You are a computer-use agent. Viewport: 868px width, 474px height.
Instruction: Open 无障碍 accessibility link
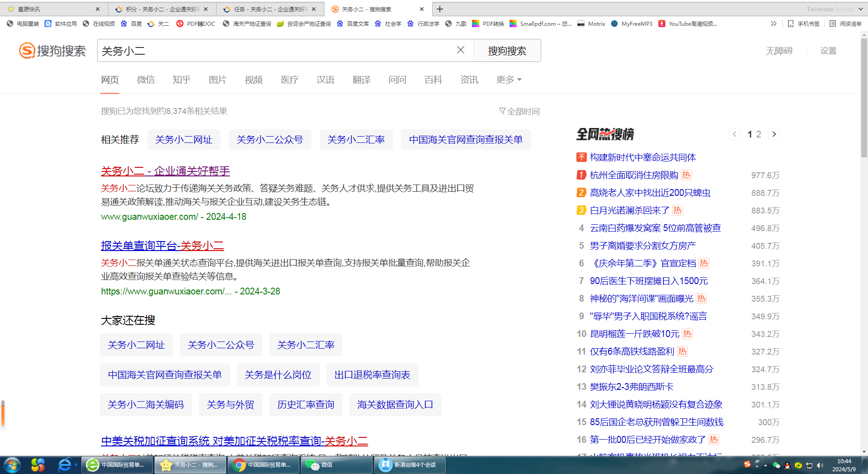coord(779,51)
